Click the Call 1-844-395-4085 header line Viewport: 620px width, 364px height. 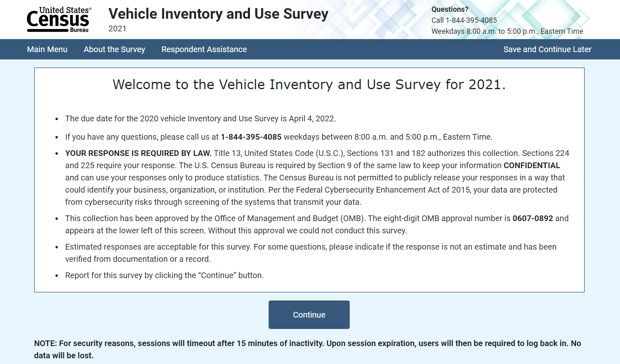click(x=464, y=20)
